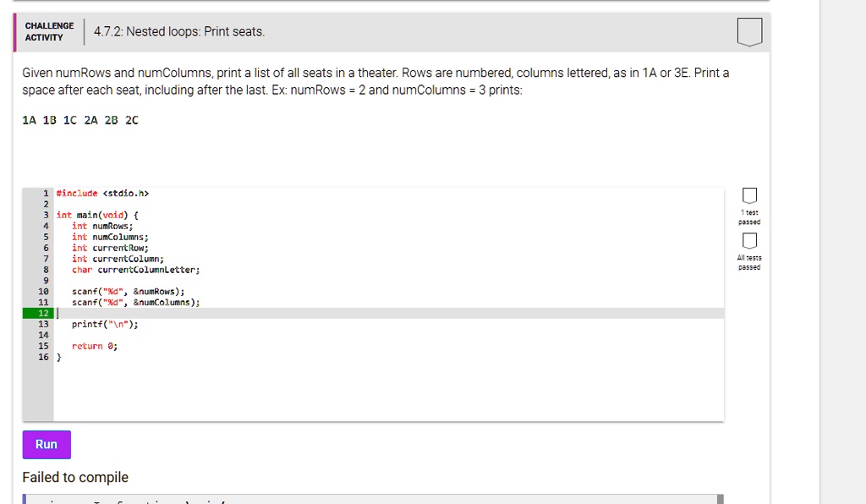The width and height of the screenshot is (866, 504).
Task: Click the CHALLENGE ACTIVITY label
Action: click(49, 31)
